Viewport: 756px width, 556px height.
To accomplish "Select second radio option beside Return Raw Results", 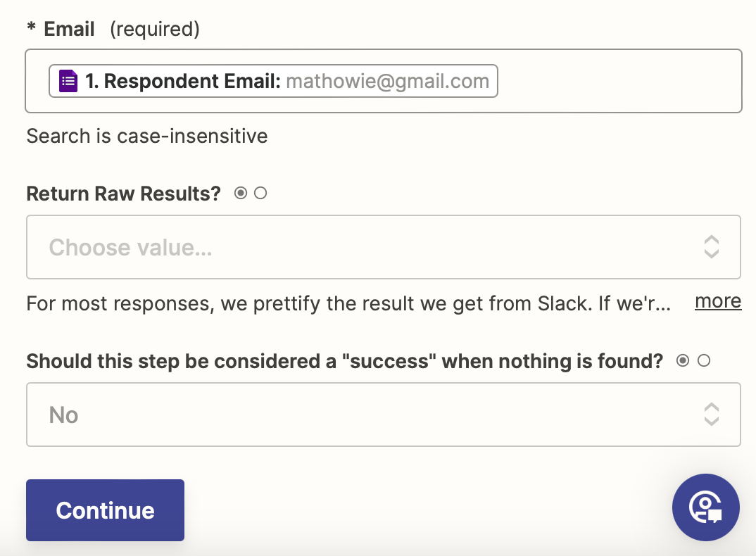I will [x=260, y=193].
